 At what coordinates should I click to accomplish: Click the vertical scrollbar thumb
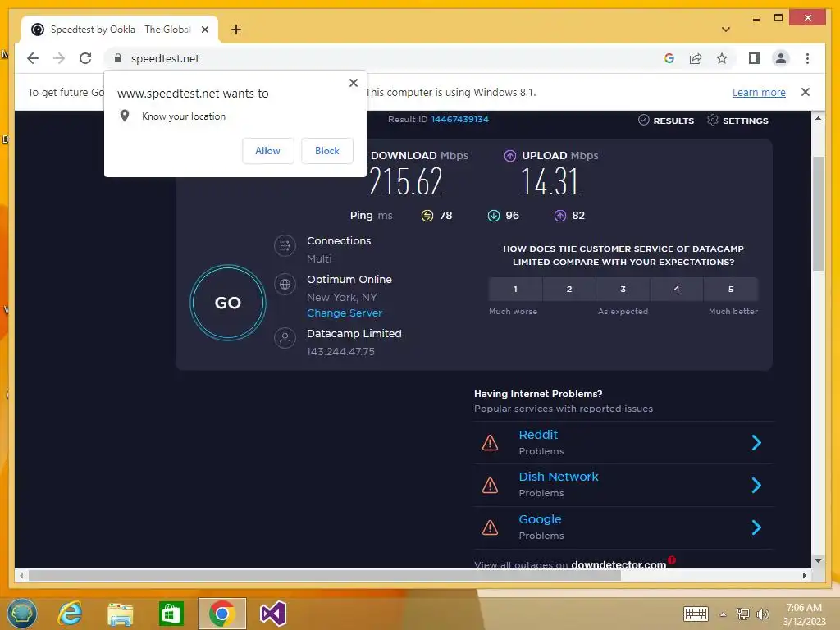818,213
